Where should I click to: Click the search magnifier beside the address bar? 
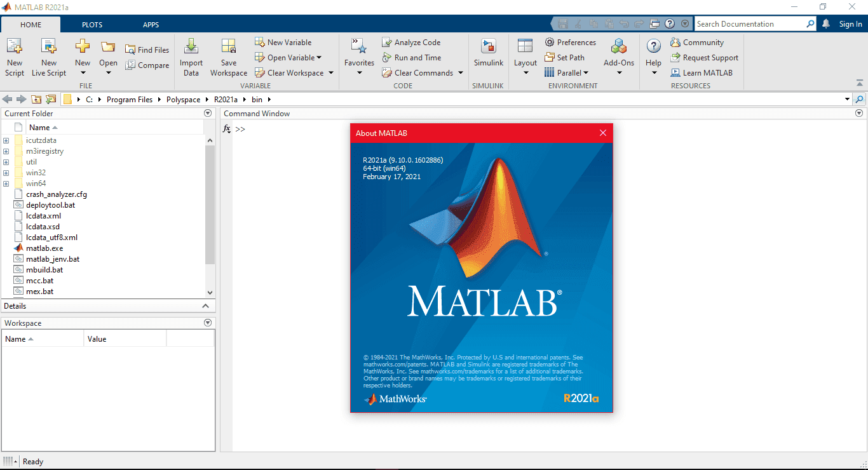tap(860, 99)
